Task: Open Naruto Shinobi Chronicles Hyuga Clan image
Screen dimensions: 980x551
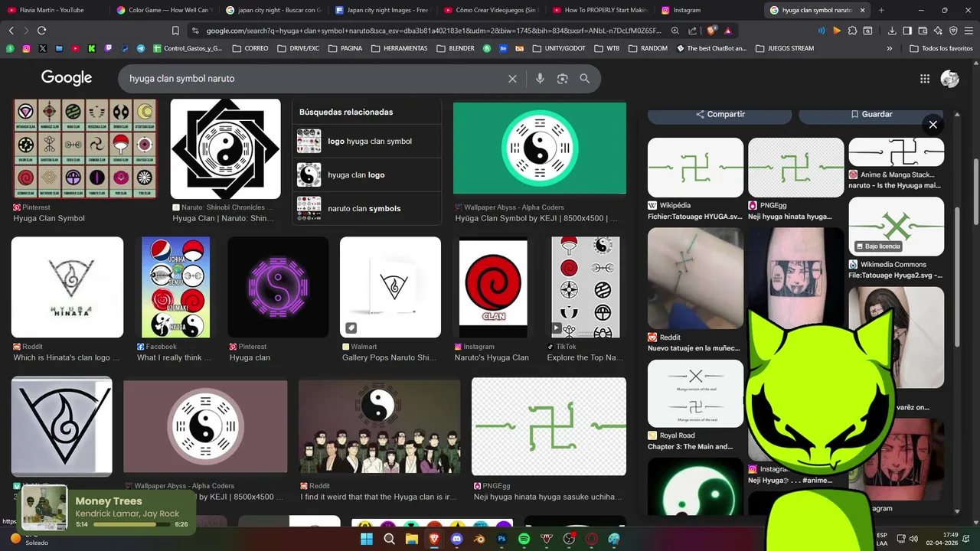Action: pyautogui.click(x=225, y=148)
